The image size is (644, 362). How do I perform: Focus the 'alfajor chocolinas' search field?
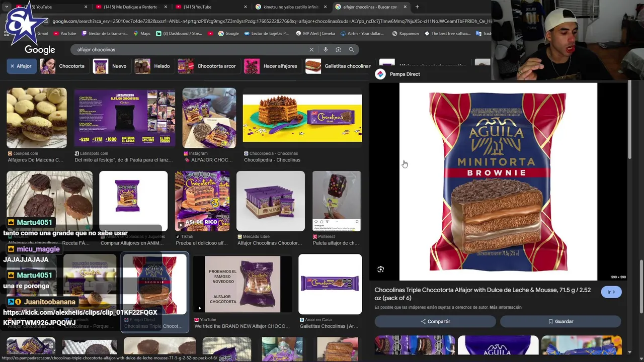tap(190, 50)
